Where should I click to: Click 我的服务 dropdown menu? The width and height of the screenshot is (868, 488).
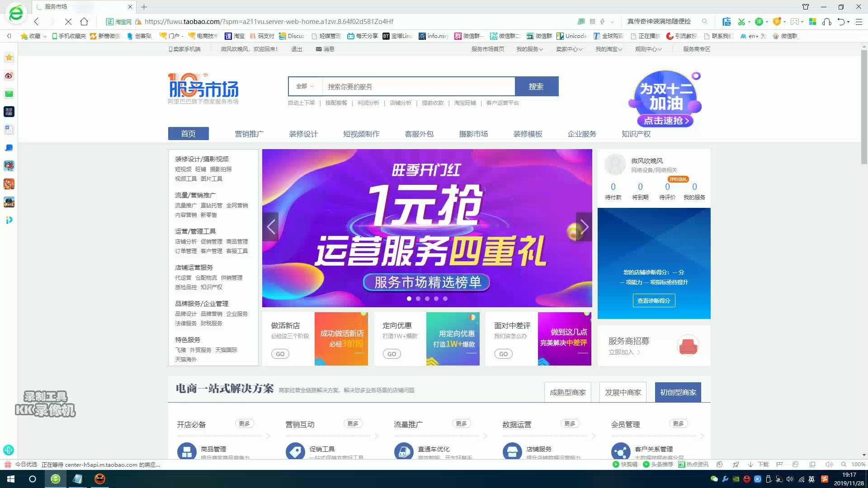529,48
